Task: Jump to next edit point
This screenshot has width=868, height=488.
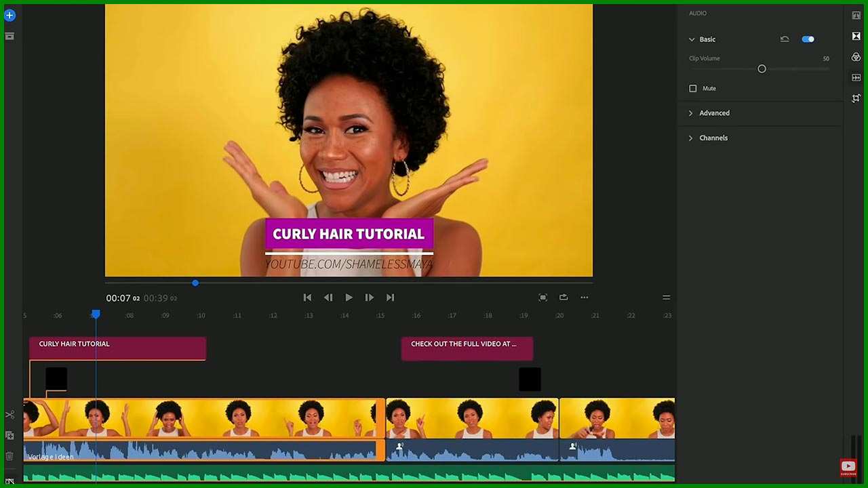Action: (390, 298)
